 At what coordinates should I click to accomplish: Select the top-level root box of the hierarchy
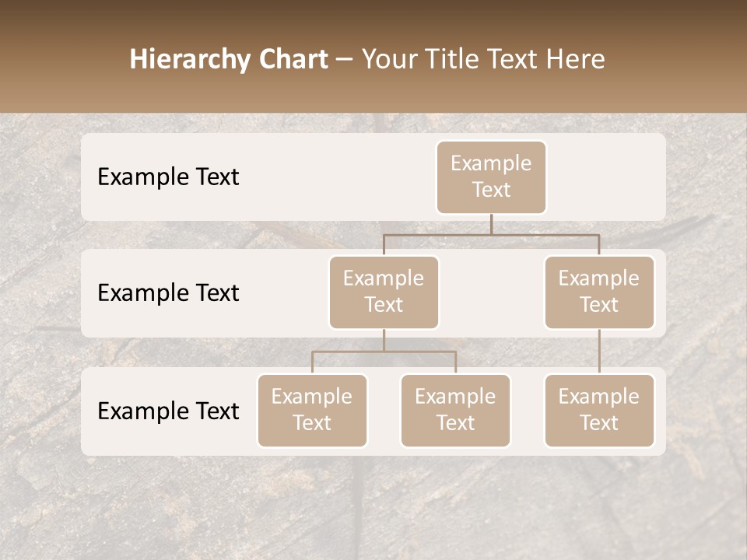[491, 177]
